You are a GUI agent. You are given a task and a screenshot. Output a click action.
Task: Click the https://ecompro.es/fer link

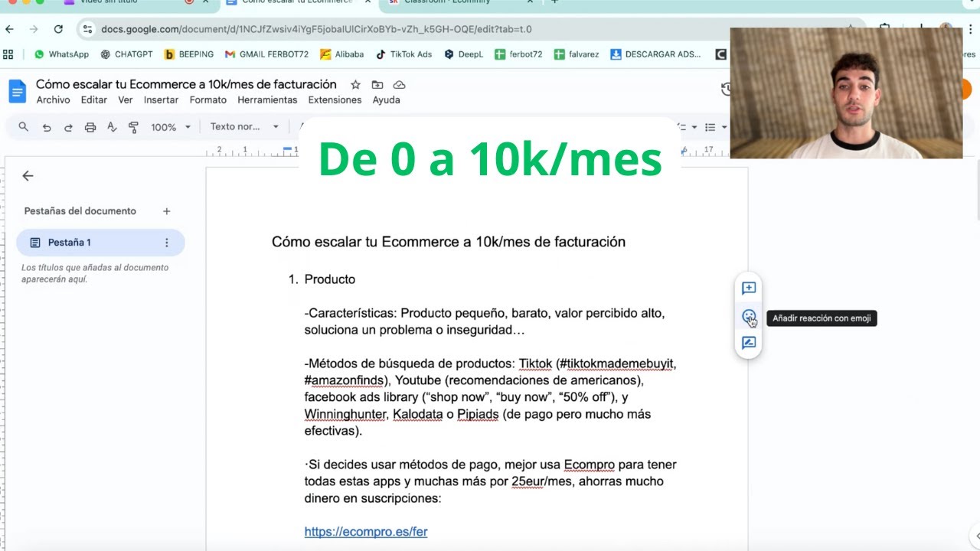(366, 532)
